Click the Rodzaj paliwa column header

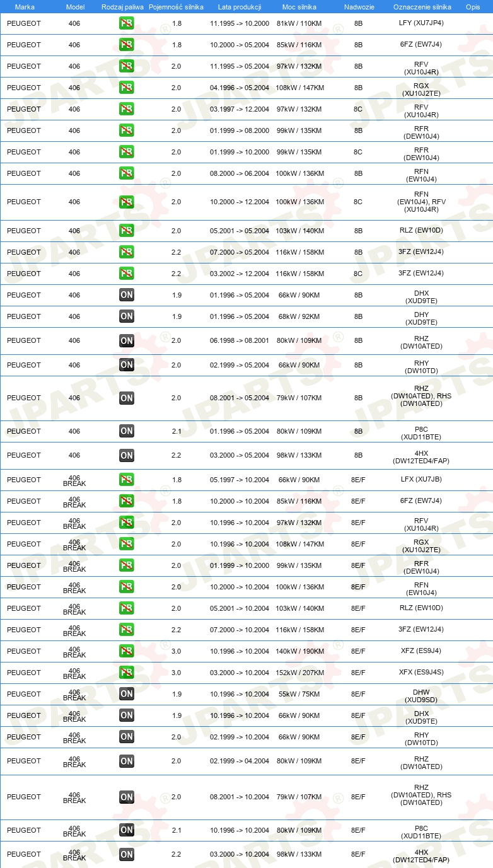(121, 7)
